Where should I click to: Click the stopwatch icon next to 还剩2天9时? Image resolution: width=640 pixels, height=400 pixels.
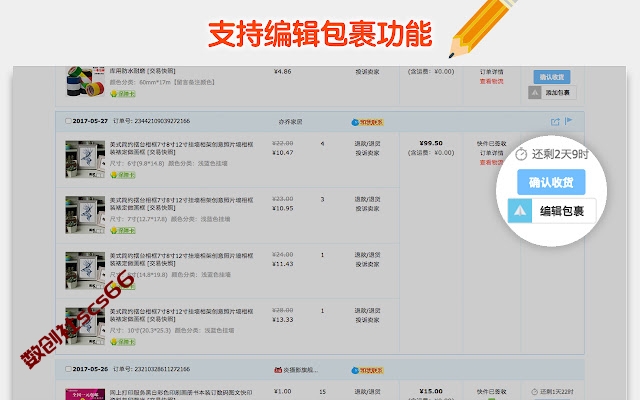521,154
